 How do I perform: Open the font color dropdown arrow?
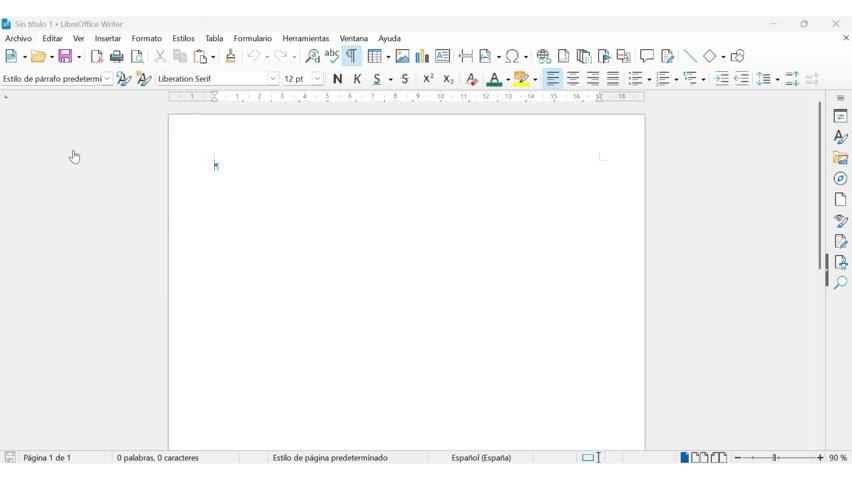click(508, 79)
